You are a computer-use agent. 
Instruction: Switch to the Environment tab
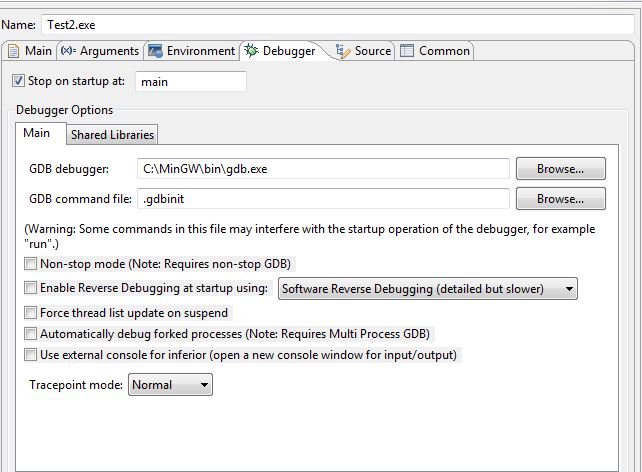pos(192,51)
